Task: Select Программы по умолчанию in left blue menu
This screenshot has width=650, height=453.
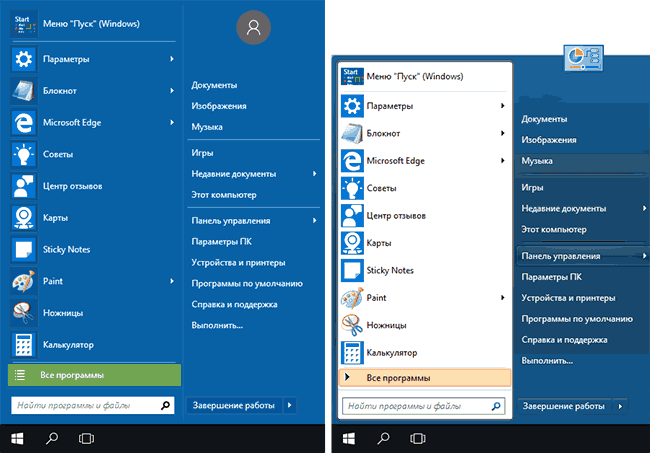Action: [247, 283]
